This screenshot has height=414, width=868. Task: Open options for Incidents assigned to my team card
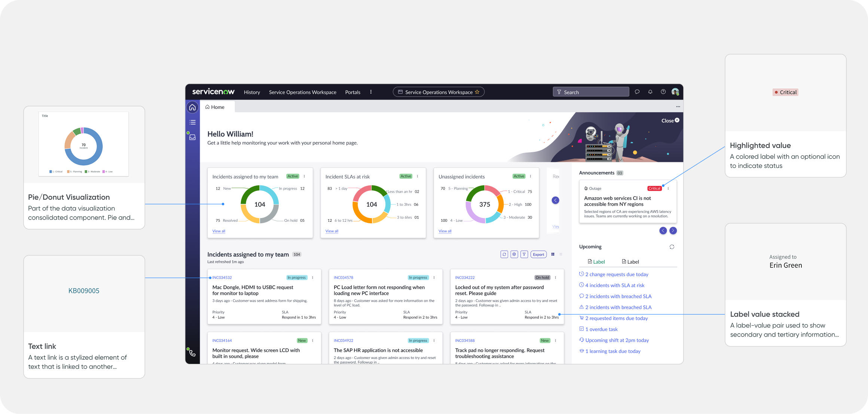304,177
